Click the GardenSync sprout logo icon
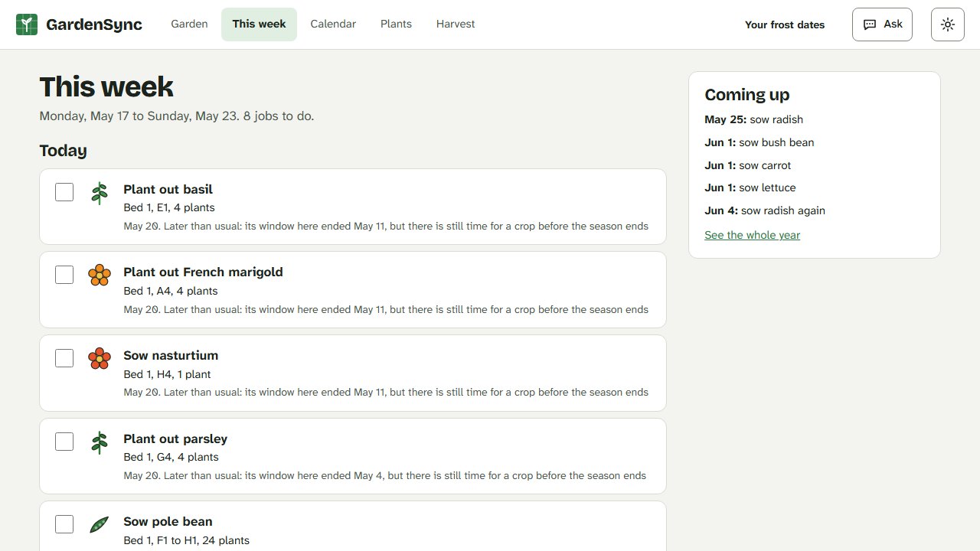The image size is (980, 551). click(x=27, y=24)
